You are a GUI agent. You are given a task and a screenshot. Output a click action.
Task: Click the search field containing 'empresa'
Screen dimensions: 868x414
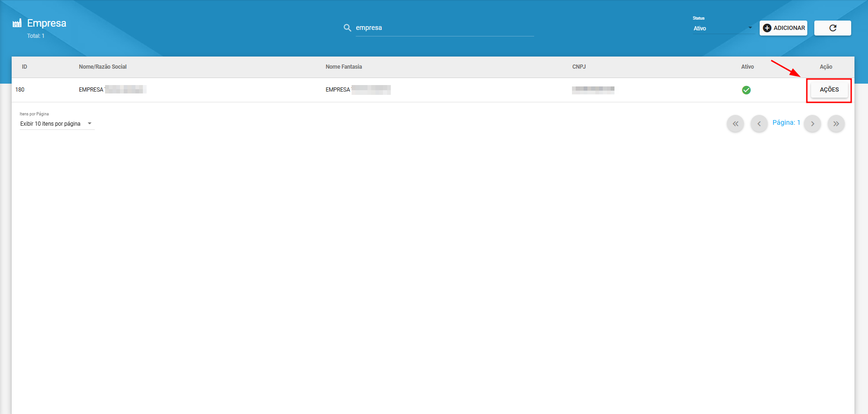point(445,28)
